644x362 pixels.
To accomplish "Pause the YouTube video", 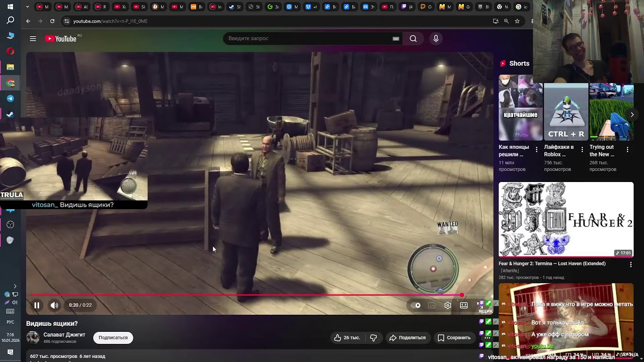I will [37, 305].
